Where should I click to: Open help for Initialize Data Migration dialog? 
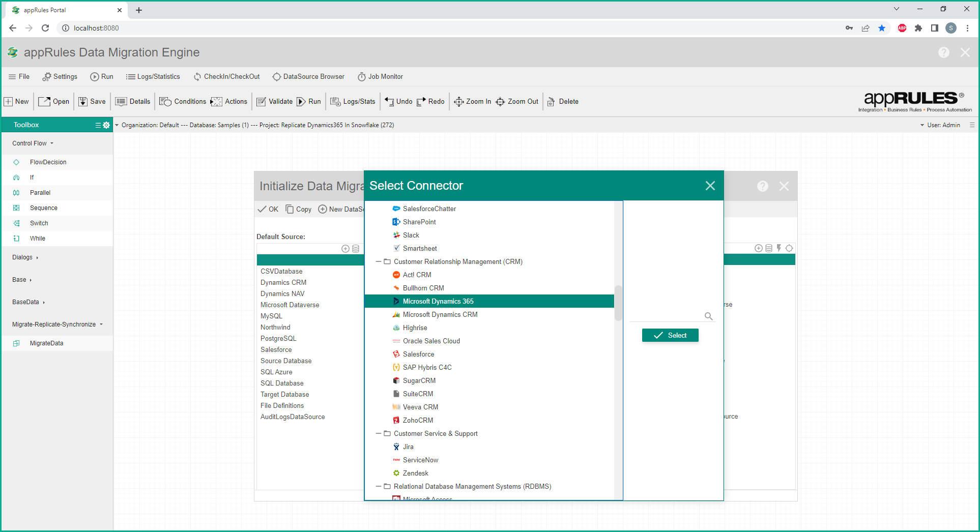tap(763, 186)
